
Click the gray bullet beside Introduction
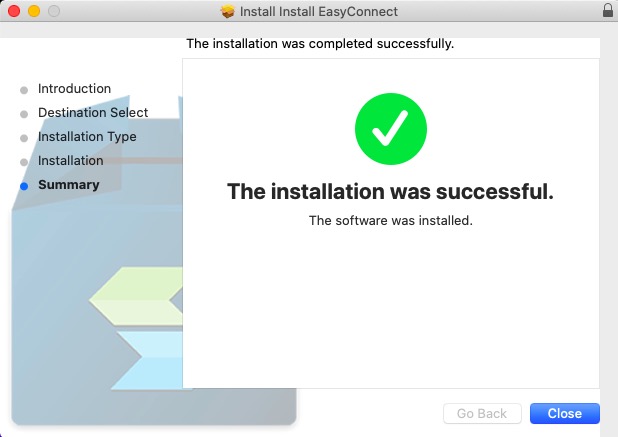click(x=24, y=90)
